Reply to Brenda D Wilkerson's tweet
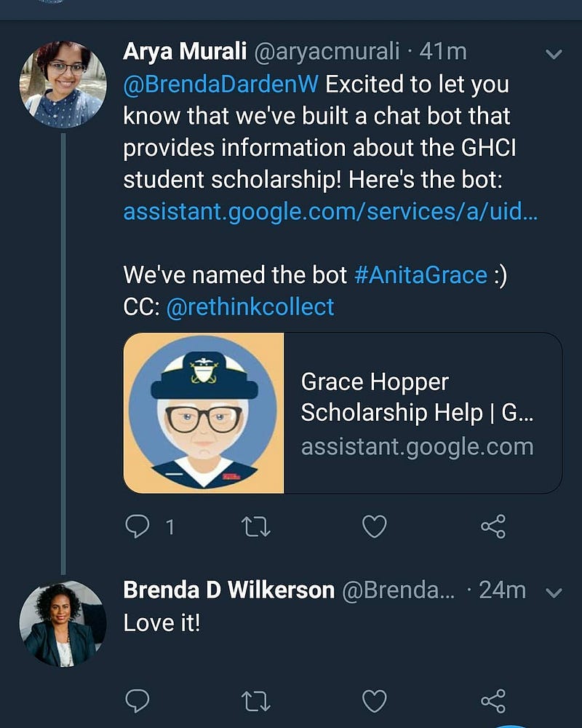The image size is (582, 728). [137, 701]
